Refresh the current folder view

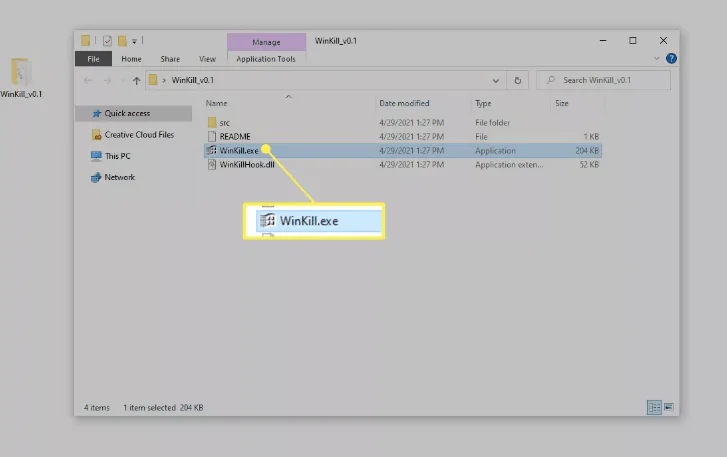[x=517, y=81]
